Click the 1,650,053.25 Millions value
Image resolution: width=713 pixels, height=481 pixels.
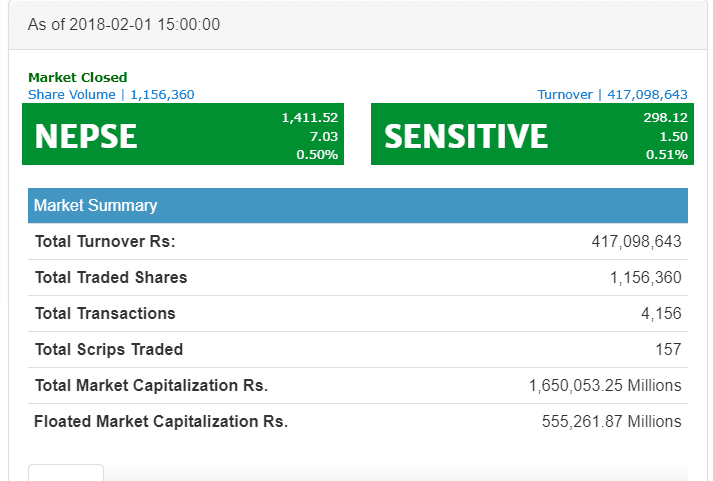pos(605,386)
